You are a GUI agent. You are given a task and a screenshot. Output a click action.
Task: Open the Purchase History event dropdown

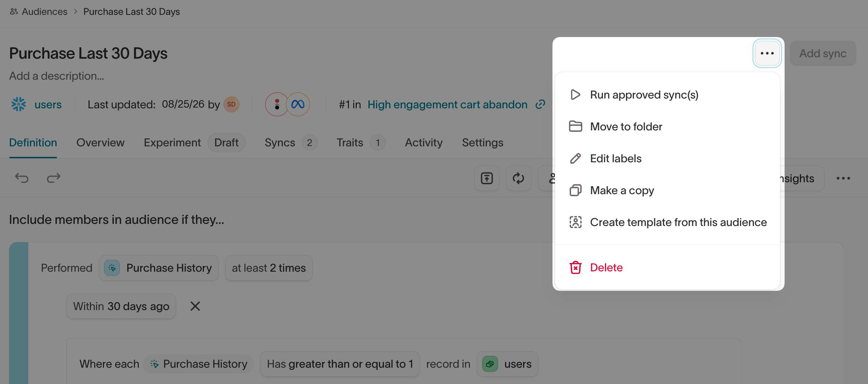point(159,268)
